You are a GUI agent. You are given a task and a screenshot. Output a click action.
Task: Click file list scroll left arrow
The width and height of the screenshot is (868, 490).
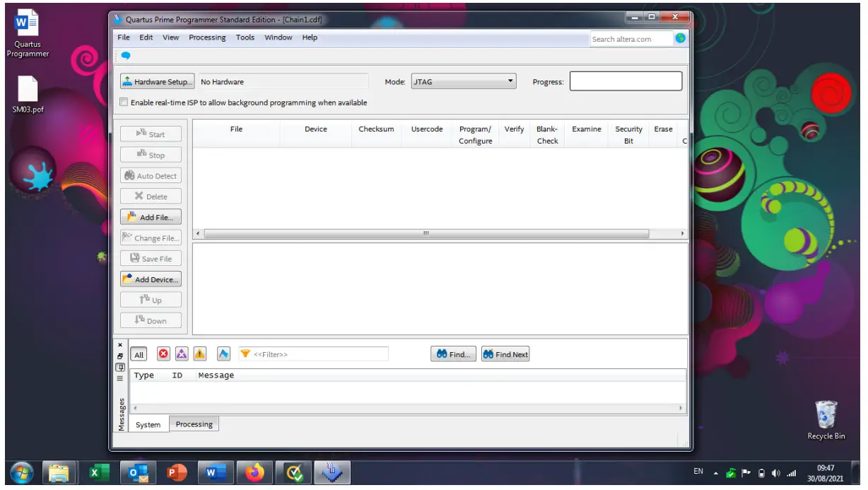(x=198, y=233)
